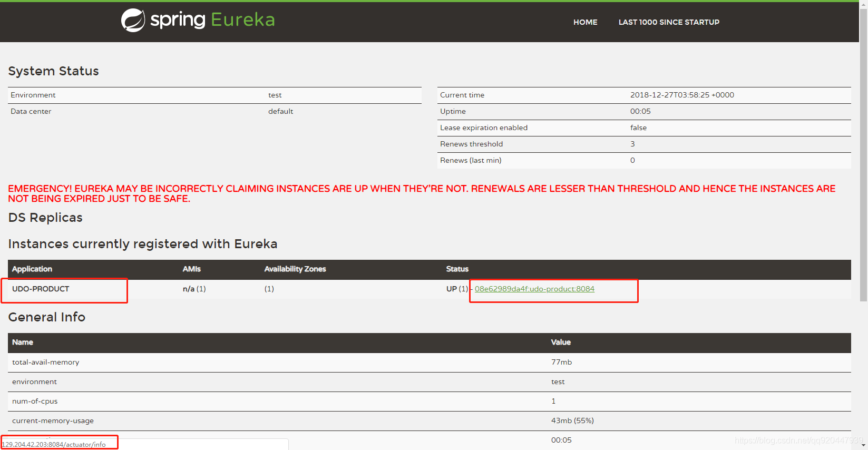Viewport: 868px width, 450px height.
Task: Click the Environment label in System Status
Action: 33,95
